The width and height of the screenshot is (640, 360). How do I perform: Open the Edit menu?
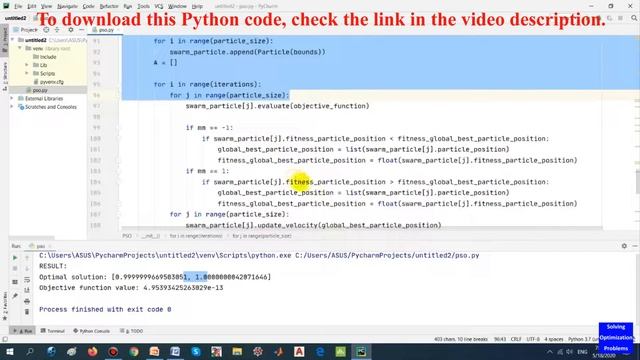[32, 6]
